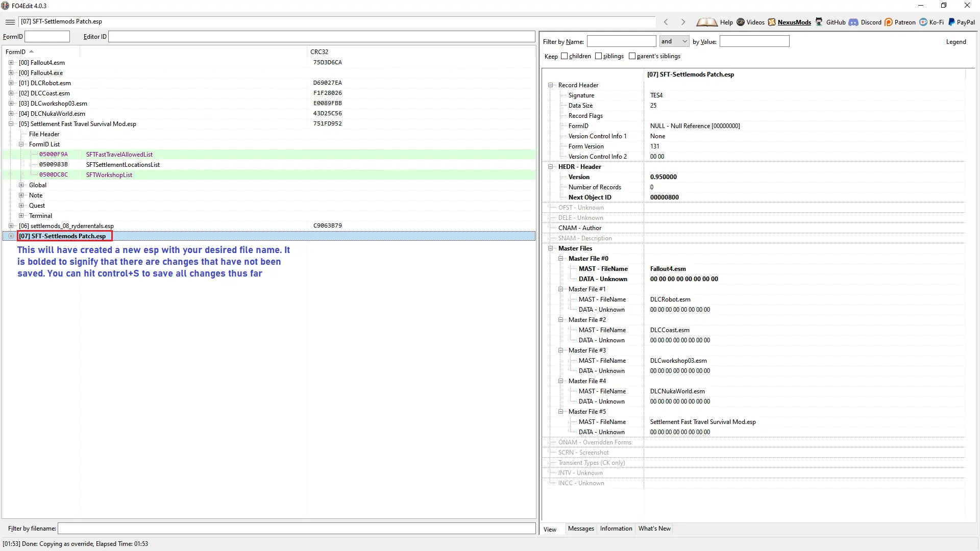980x551 pixels.
Task: Click the NexusMods icon
Action: tap(772, 22)
